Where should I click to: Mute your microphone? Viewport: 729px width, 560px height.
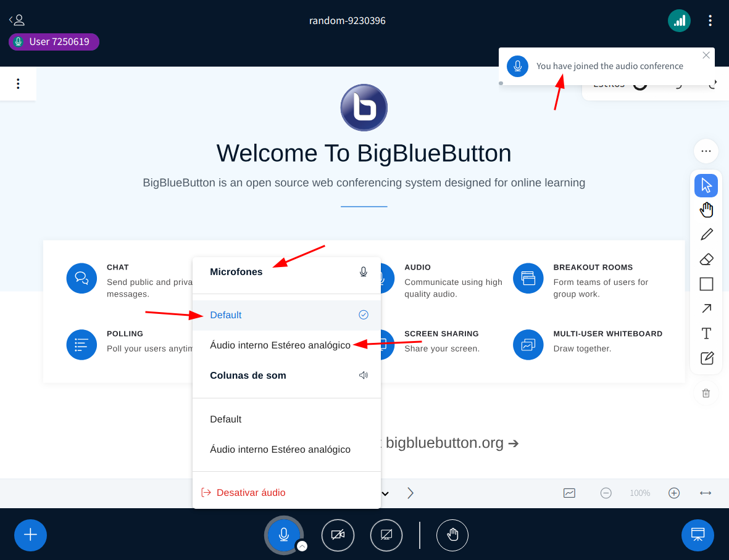(283, 535)
